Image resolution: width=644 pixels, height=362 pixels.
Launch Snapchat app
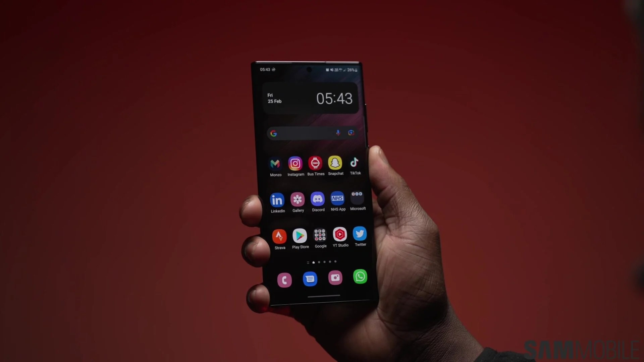pyautogui.click(x=335, y=164)
